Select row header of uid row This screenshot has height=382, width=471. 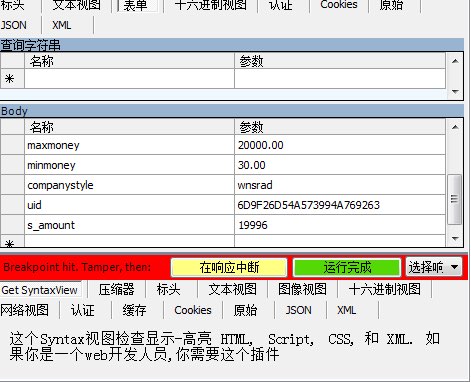point(12,205)
